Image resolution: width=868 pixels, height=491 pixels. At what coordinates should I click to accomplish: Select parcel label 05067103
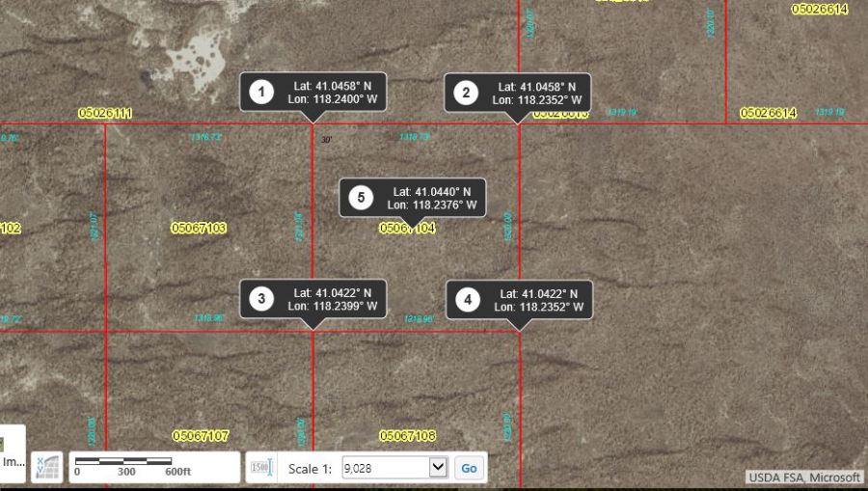point(199,229)
